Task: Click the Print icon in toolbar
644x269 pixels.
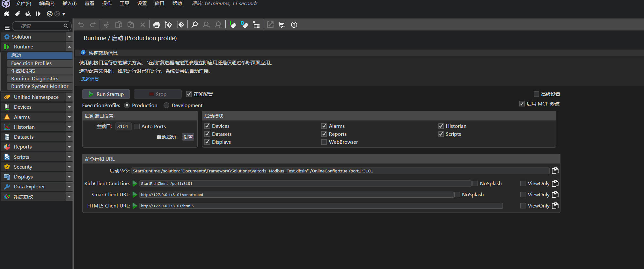Action: tap(157, 25)
